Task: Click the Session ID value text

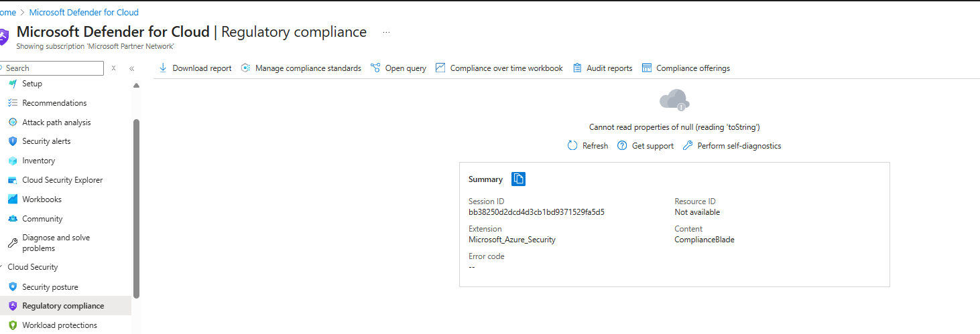Action: click(x=536, y=212)
